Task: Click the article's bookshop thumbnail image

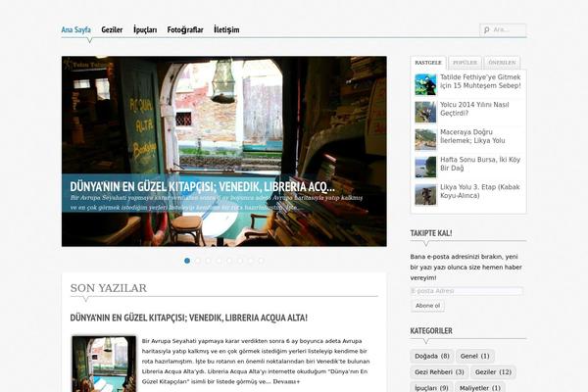Action: pyautogui.click(x=104, y=364)
